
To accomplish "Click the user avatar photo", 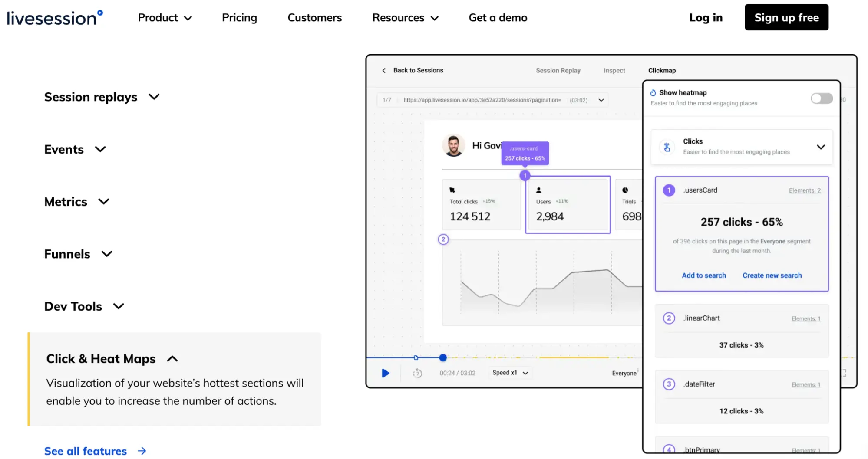I will (x=454, y=145).
